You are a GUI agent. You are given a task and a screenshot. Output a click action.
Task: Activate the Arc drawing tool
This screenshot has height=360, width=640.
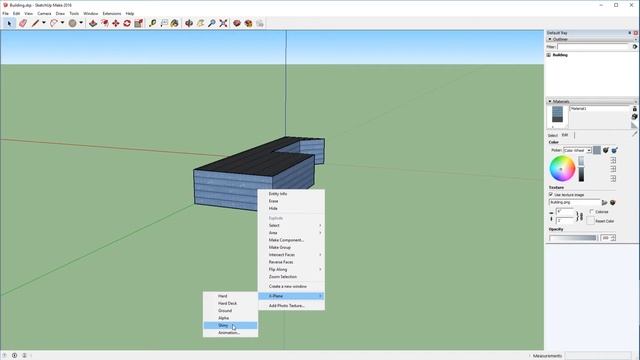[54, 23]
